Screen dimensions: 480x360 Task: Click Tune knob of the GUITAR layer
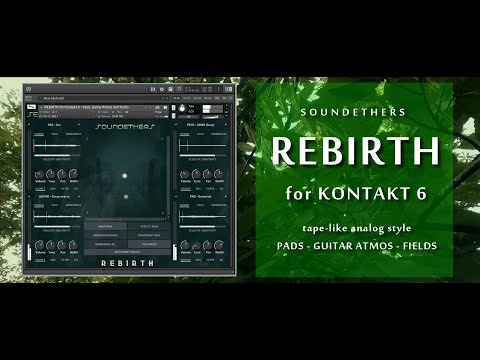click(x=51, y=245)
